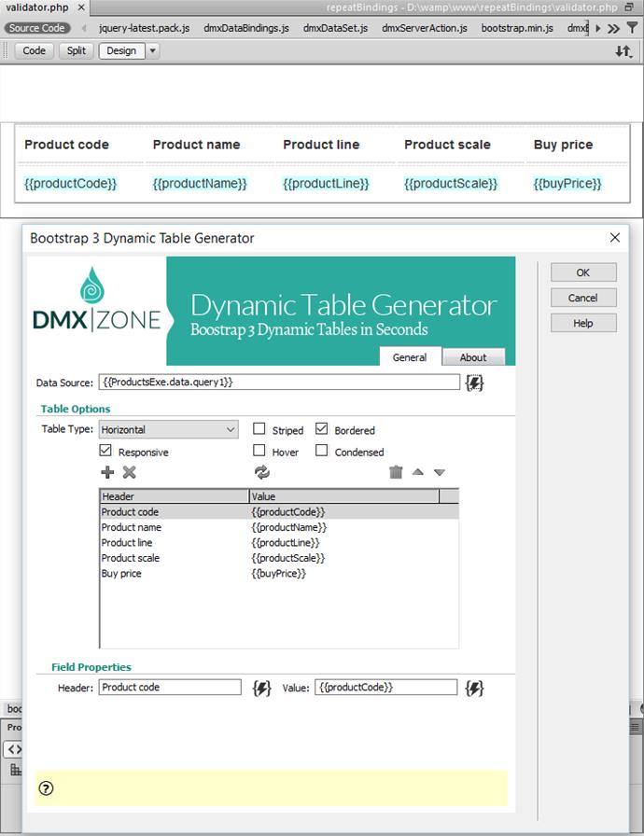
Task: Click the Value column heading in list
Action: tap(344, 496)
